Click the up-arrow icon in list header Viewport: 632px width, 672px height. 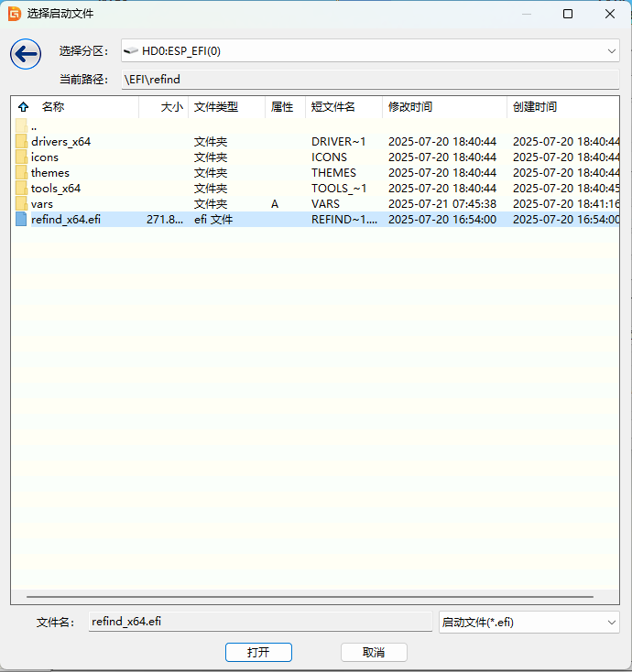[x=23, y=107]
